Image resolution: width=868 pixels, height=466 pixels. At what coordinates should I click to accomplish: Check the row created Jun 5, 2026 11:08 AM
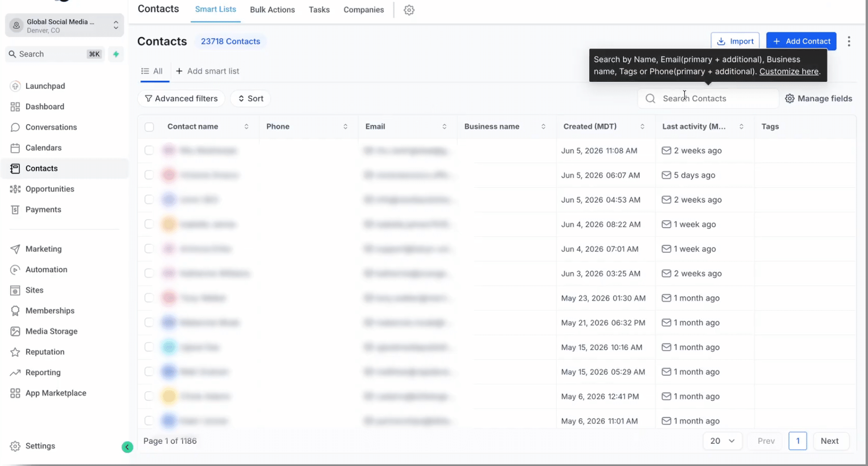click(149, 150)
